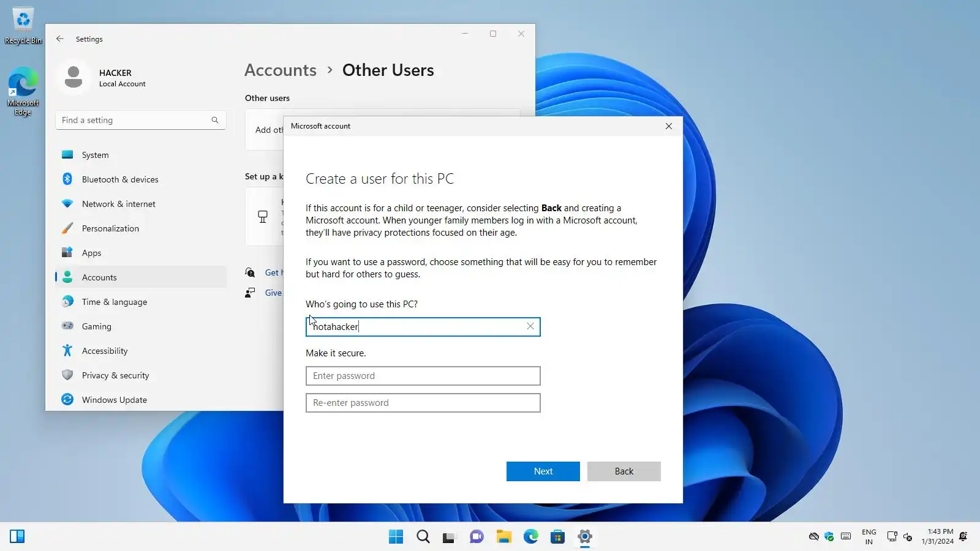This screenshot has width=980, height=551.
Task: Open Microsoft Store from the taskbar
Action: pos(558,537)
